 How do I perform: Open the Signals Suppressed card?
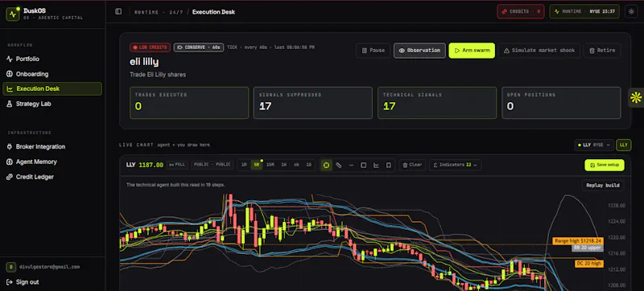tap(313, 103)
